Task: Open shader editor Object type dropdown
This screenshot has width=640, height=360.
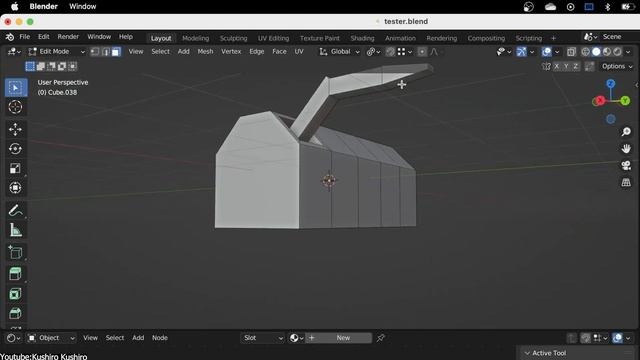Action: (x=51, y=338)
